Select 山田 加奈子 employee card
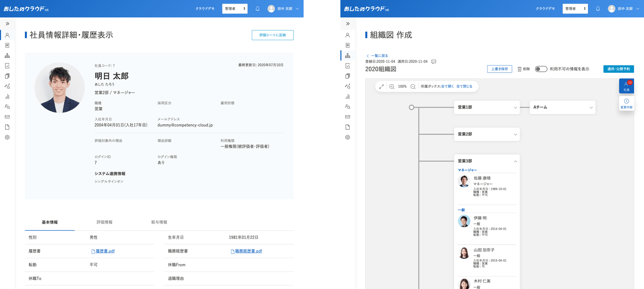 tap(487, 258)
